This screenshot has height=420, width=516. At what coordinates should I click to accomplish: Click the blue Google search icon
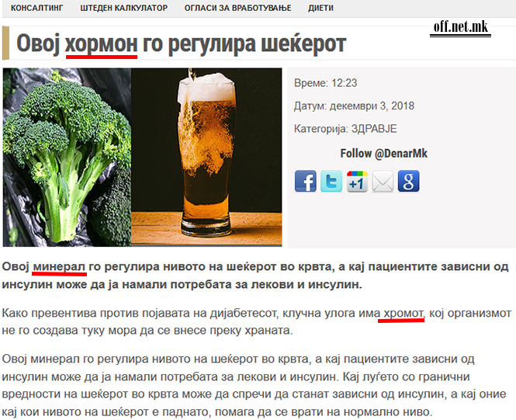click(x=408, y=181)
